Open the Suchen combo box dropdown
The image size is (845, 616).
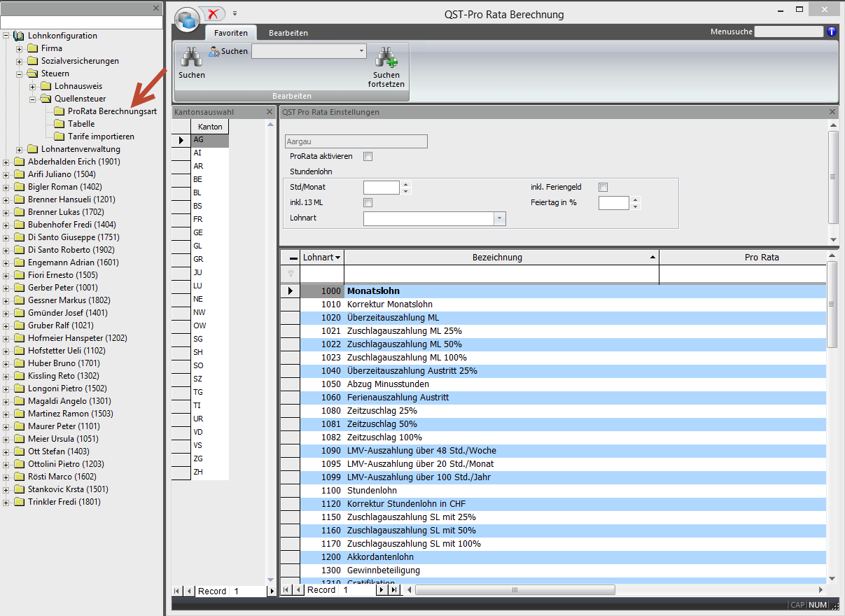point(361,51)
